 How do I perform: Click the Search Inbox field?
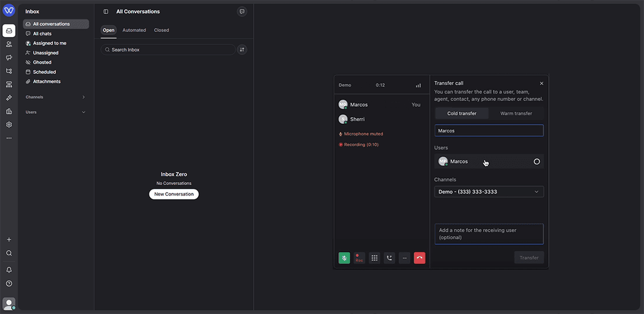(x=168, y=50)
